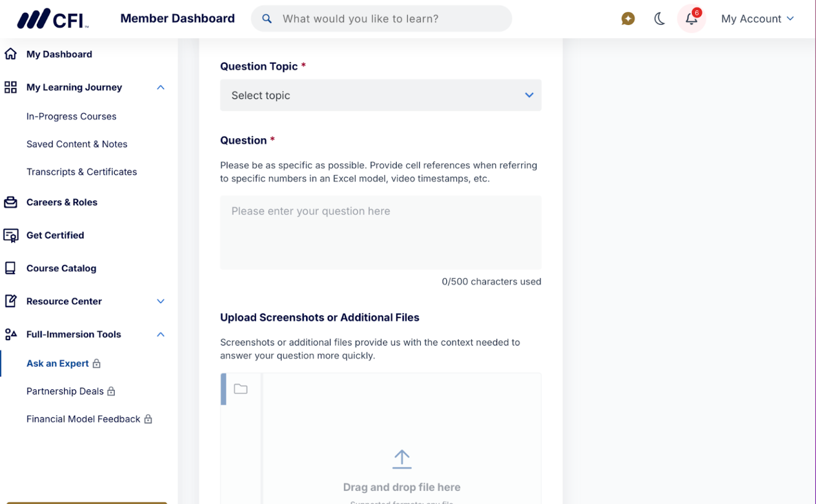Screen dimensions: 816x504
Task: Click the Member Dashboard heading
Action: tap(177, 19)
